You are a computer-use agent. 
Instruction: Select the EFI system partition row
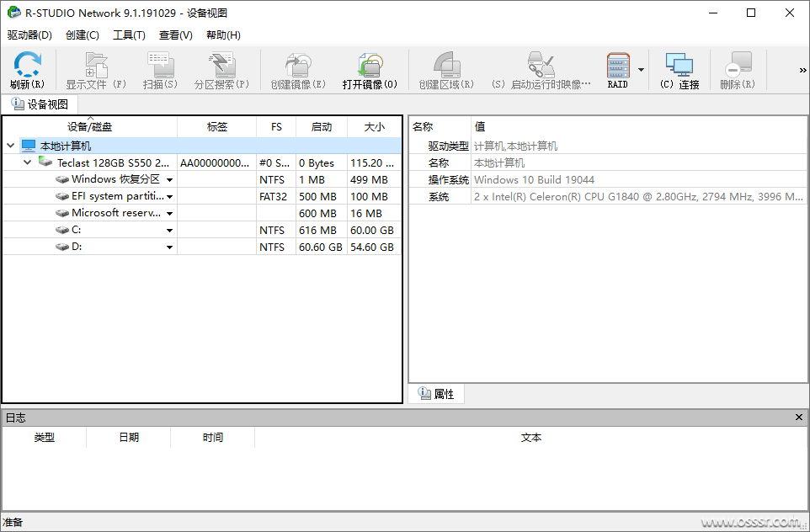(202, 196)
